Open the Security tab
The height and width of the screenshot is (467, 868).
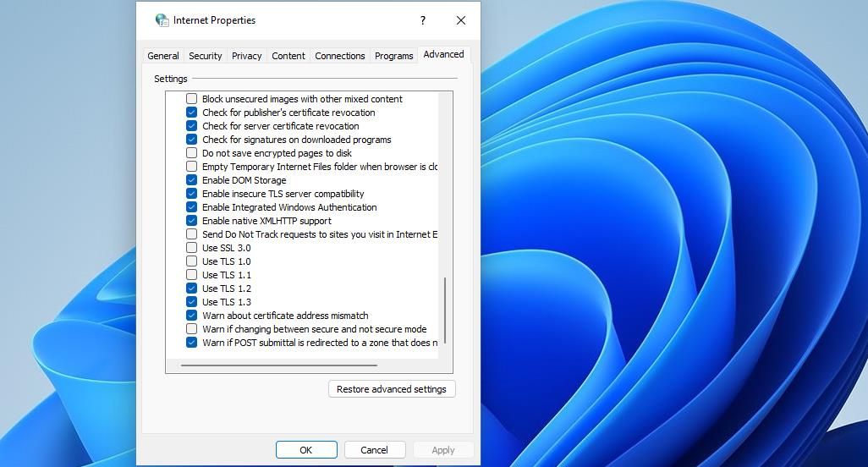pyautogui.click(x=205, y=56)
